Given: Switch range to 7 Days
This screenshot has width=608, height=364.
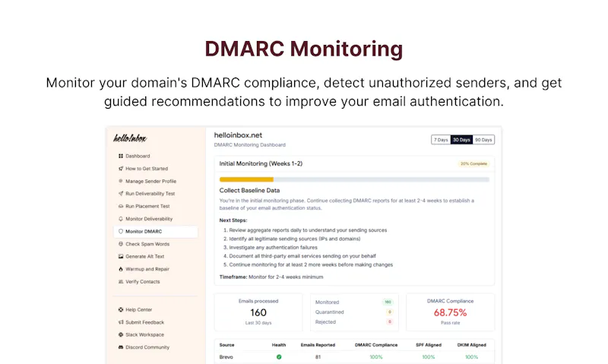Looking at the screenshot, I should (441, 140).
